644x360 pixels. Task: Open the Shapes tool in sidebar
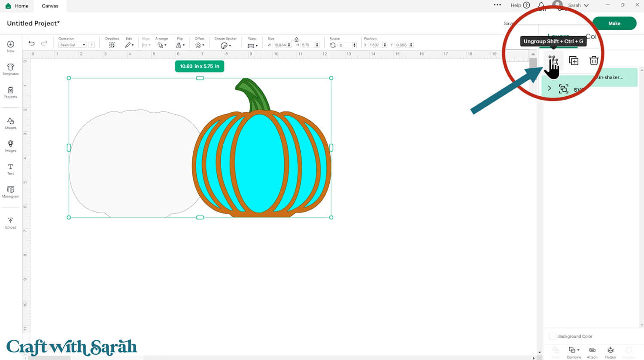pyautogui.click(x=11, y=123)
